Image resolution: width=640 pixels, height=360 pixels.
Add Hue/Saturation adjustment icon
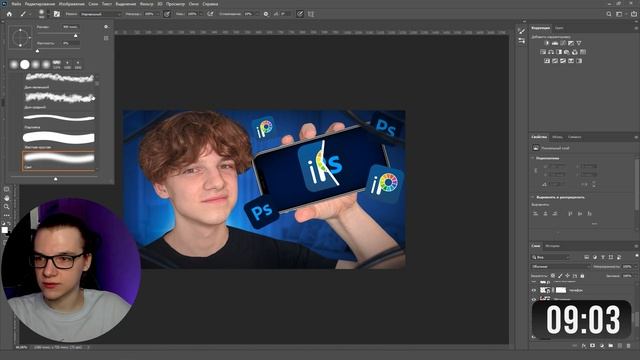543,52
